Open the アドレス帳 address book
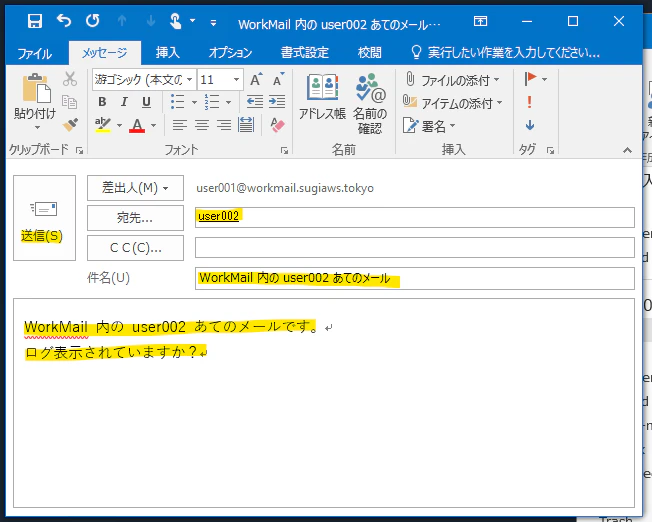The width and height of the screenshot is (652, 522). (322, 98)
